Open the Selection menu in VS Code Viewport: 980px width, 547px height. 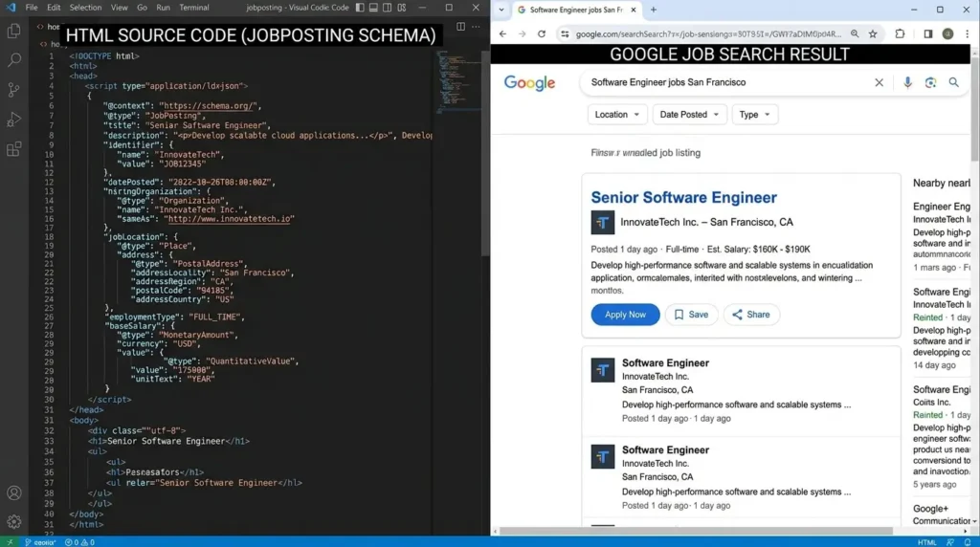coord(85,8)
